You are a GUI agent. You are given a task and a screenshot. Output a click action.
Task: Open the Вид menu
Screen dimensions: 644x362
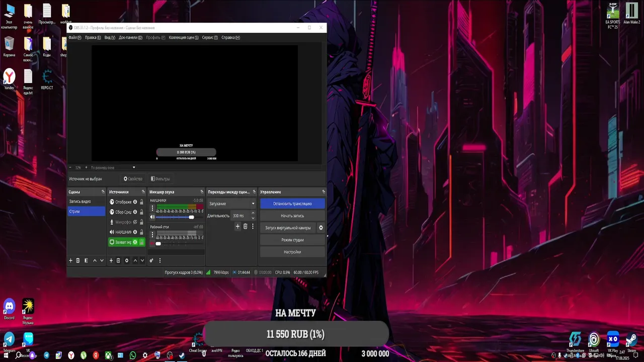pyautogui.click(x=110, y=38)
